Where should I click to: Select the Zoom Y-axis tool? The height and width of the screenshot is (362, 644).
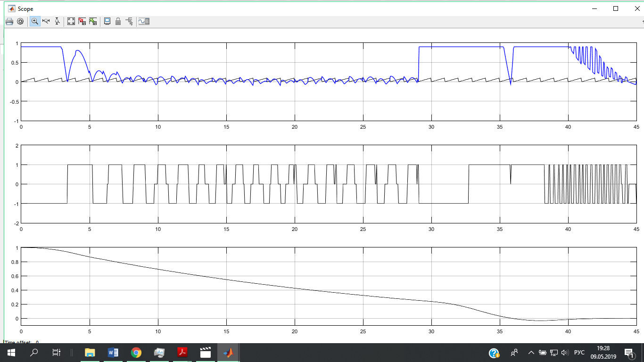pyautogui.click(x=57, y=21)
